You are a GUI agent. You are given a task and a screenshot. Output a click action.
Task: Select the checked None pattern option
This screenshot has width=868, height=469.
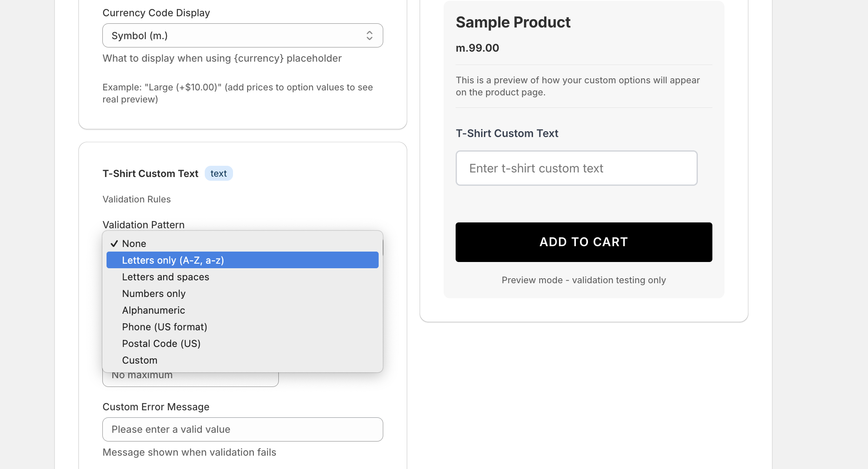(134, 244)
